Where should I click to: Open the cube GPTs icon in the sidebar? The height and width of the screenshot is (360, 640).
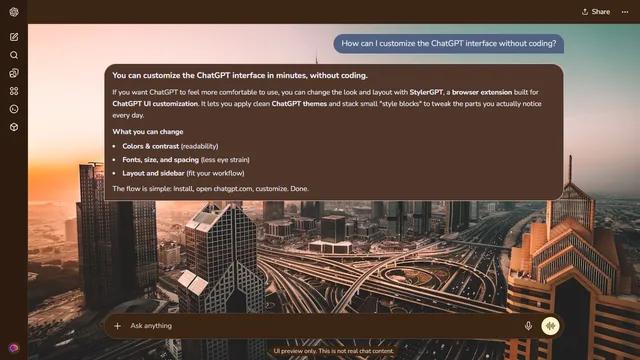point(14,127)
